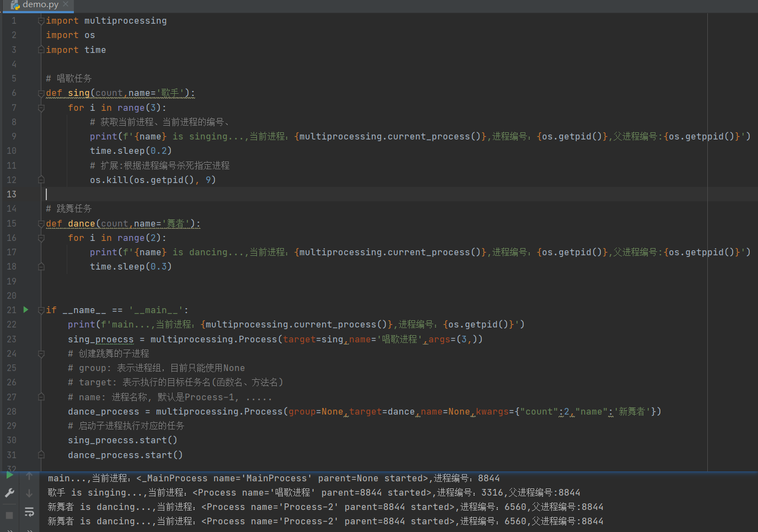Image resolution: width=758 pixels, height=532 pixels.
Task: Click console line starting 'main...,当前进程'
Action: [273, 478]
